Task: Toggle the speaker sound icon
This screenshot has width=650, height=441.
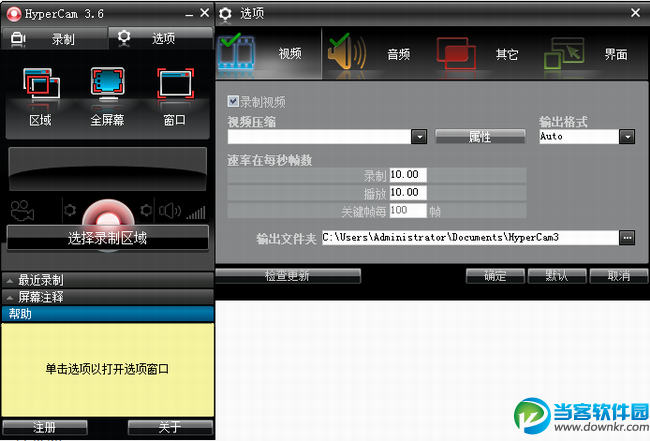Action: coord(170,211)
